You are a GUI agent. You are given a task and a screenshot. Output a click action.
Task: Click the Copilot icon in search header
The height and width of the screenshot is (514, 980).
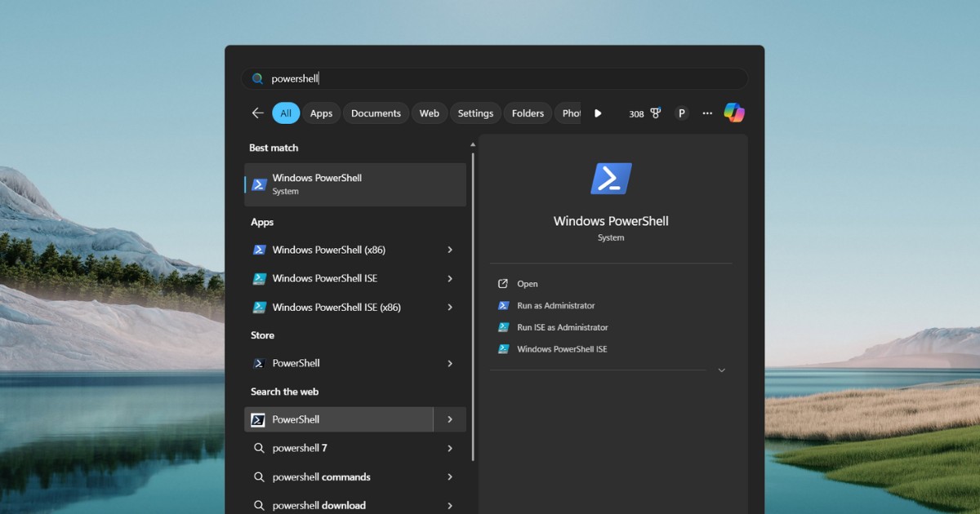(733, 113)
